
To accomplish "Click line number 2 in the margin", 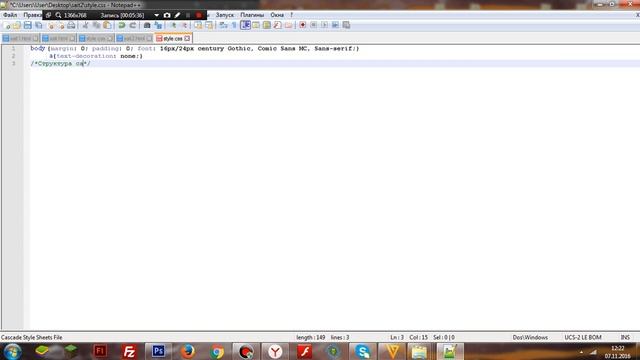I will point(13,56).
